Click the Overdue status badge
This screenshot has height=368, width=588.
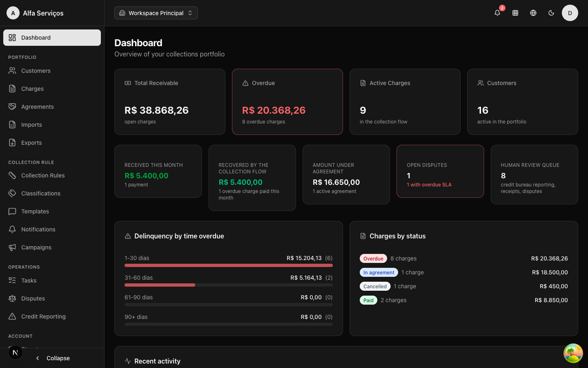pos(373,258)
